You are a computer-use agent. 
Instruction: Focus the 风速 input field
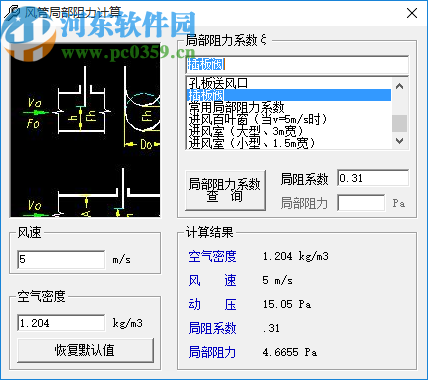click(61, 259)
